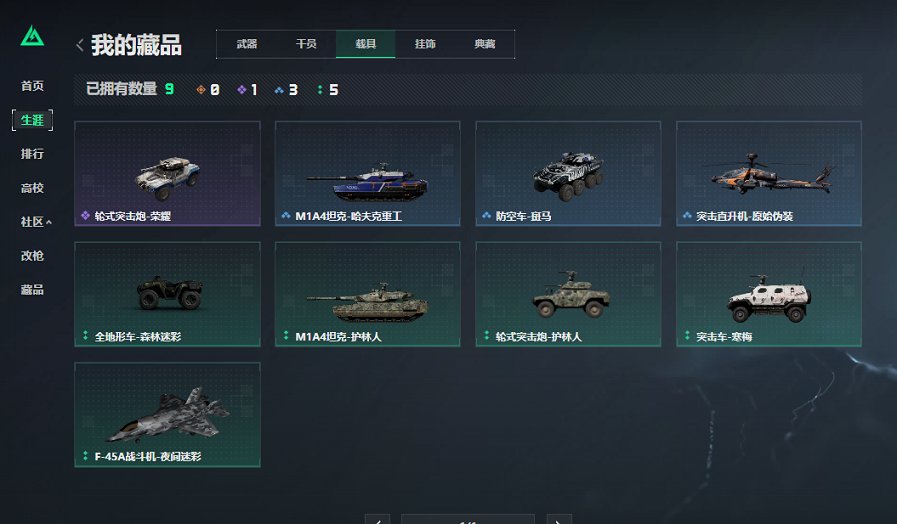
Task: Switch to the 干员 tab
Action: [306, 44]
